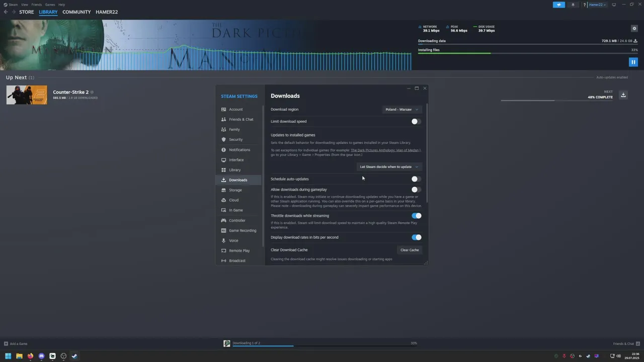Open Friends & Chat settings category

[238, 119]
